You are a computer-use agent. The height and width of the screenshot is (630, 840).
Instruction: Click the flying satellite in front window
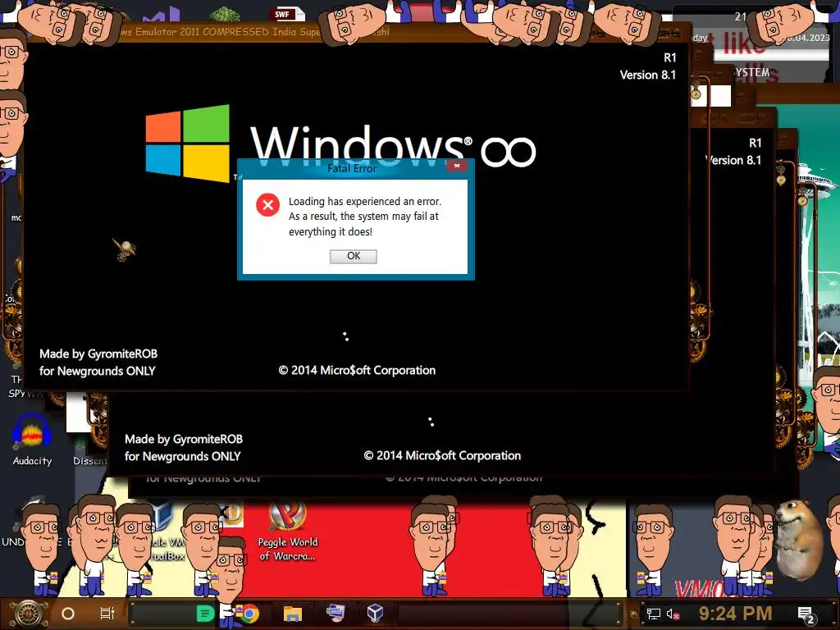pyautogui.click(x=125, y=249)
